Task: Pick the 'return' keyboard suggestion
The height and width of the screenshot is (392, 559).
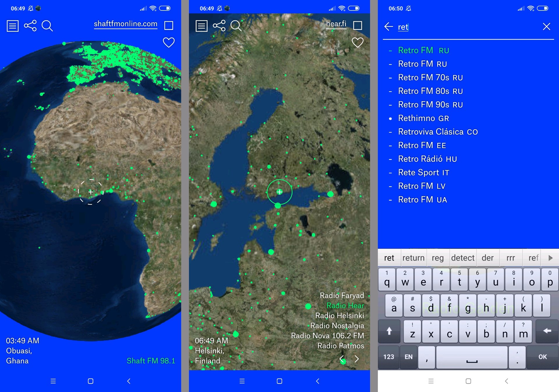Action: [x=413, y=258]
